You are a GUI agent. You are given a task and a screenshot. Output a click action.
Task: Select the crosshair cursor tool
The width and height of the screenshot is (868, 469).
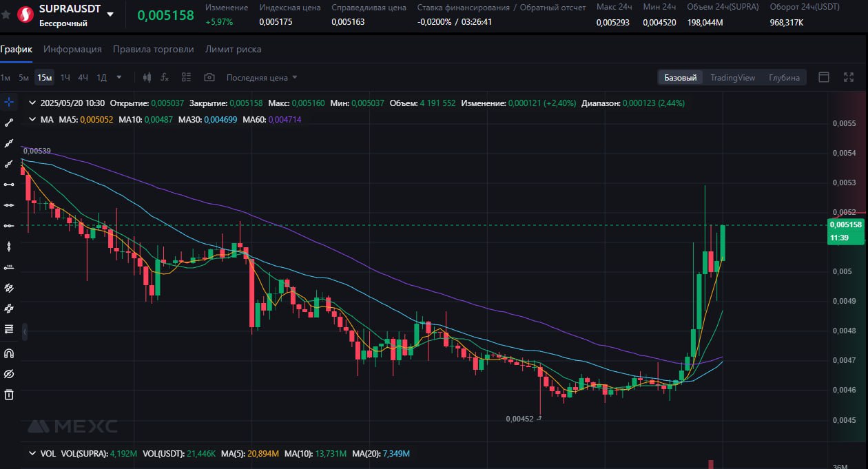click(x=9, y=102)
